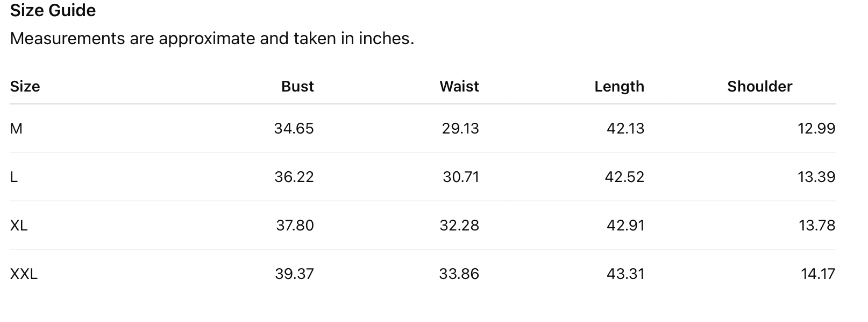
Task: Select the Size column header
Action: (25, 87)
